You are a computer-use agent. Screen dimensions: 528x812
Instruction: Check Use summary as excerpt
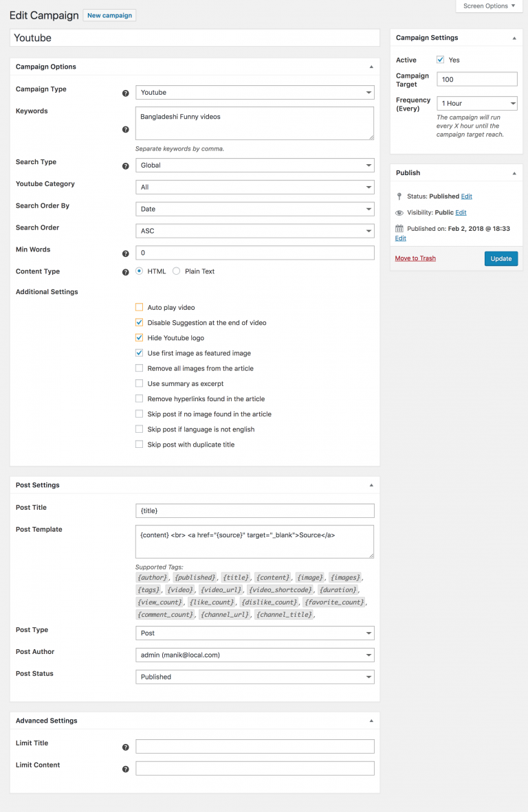point(139,383)
